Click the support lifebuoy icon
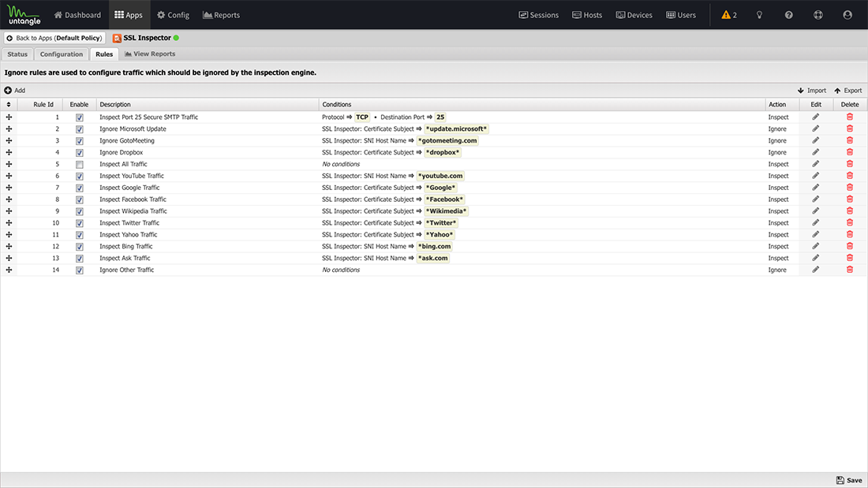Viewport: 868px width, 488px height. [x=818, y=15]
